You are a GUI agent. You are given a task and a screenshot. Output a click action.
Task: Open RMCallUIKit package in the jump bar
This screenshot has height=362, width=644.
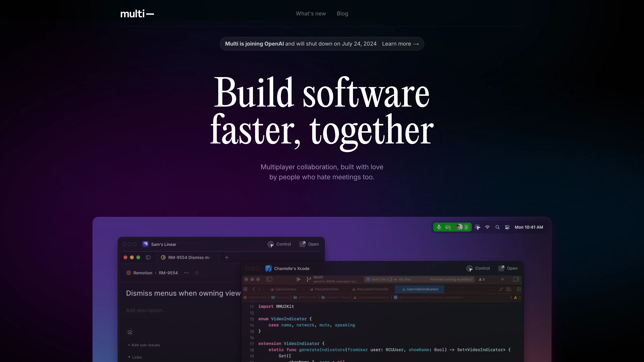click(255, 297)
